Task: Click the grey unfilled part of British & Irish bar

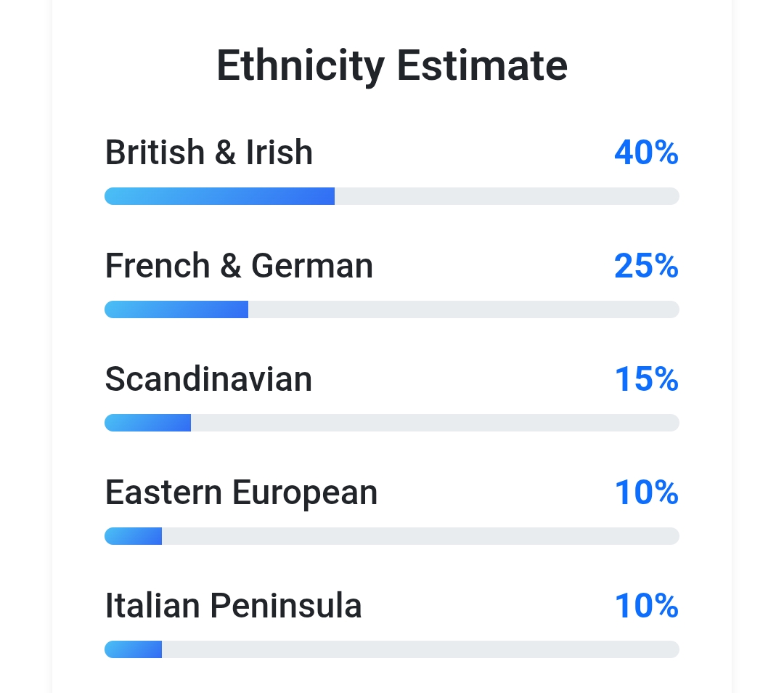Action: coord(507,196)
